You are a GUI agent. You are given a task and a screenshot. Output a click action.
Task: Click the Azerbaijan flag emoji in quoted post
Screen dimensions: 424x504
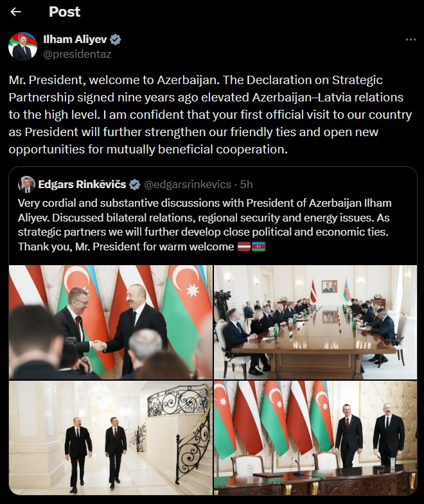pos(259,247)
